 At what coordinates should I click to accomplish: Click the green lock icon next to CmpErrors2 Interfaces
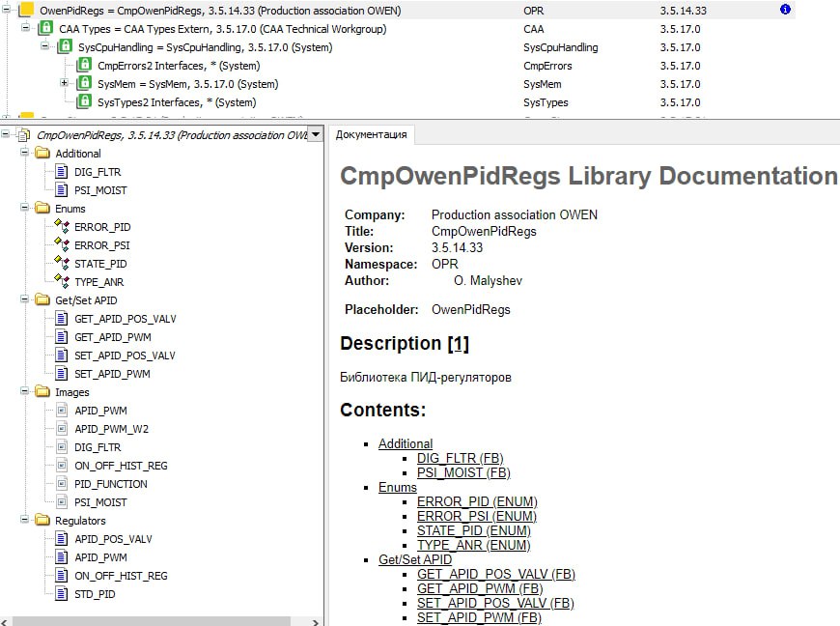click(x=84, y=65)
